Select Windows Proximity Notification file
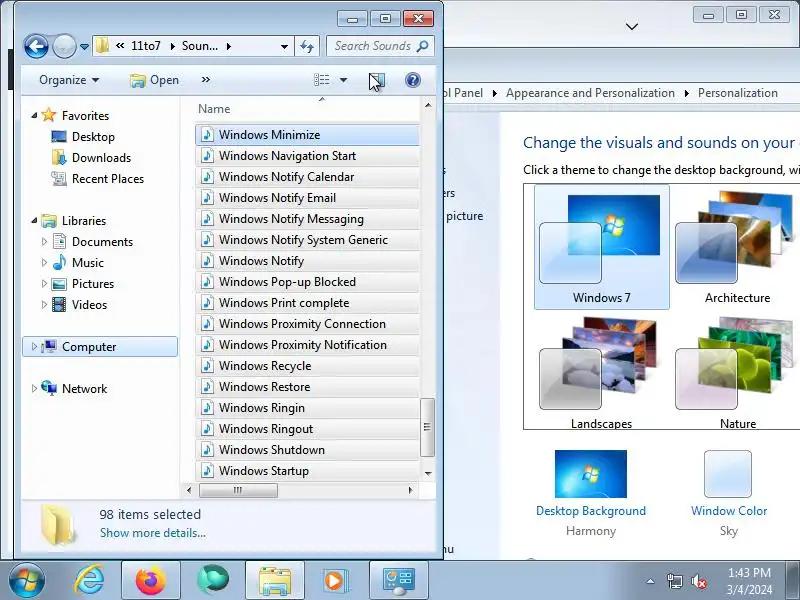The height and width of the screenshot is (600, 800). pos(307,345)
